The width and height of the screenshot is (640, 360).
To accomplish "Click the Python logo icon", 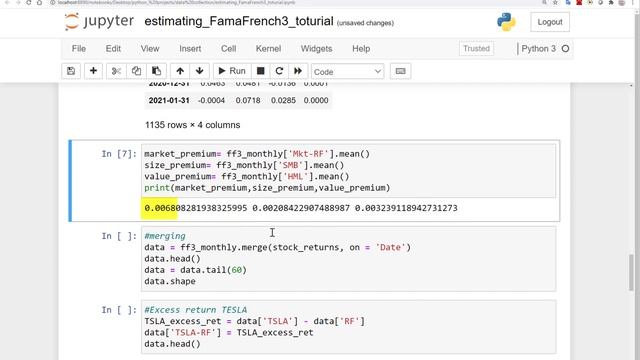I will (506, 22).
